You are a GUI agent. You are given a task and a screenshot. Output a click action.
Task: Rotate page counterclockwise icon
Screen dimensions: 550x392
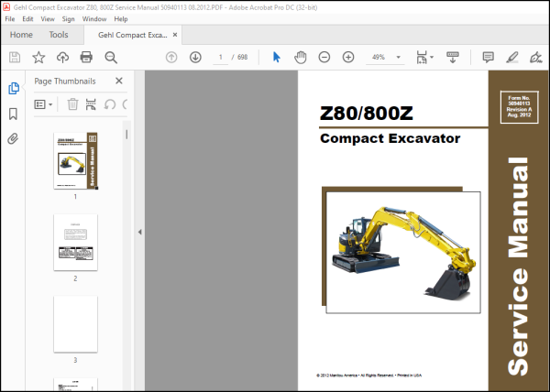click(x=110, y=104)
